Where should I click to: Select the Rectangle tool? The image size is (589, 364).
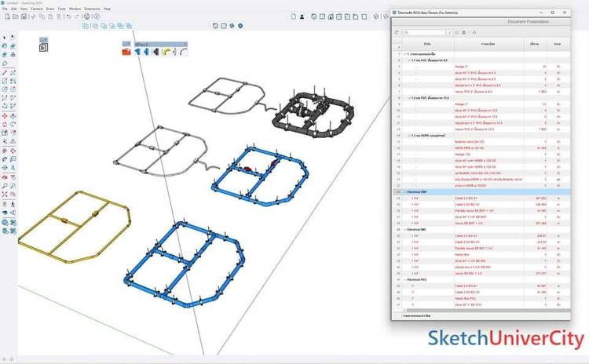[5, 81]
